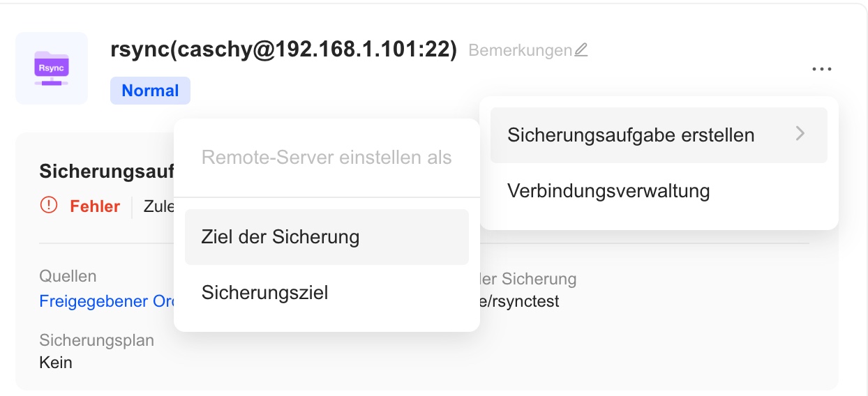Click the Sicherungsplan label
Screen dimensions: 868x396
pos(96,340)
